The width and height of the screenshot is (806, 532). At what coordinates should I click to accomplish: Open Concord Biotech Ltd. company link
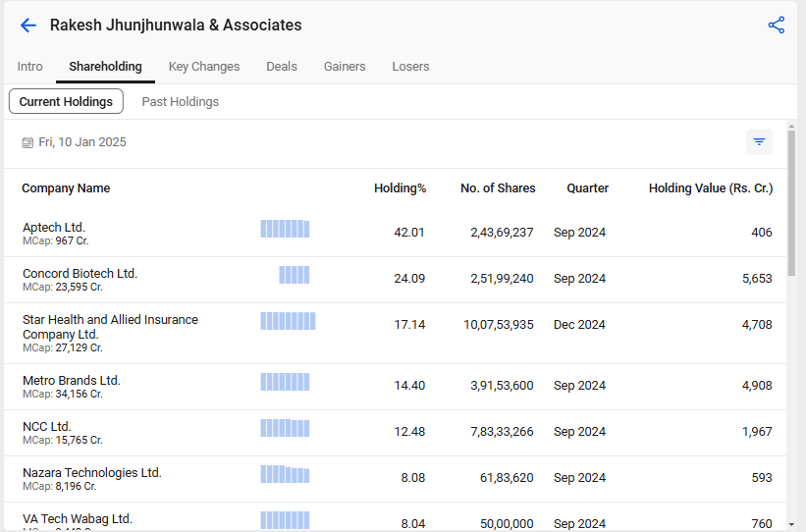80,274
